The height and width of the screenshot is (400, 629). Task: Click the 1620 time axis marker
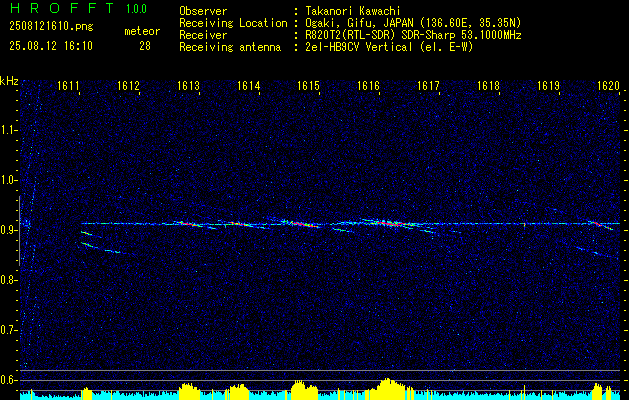click(x=609, y=85)
